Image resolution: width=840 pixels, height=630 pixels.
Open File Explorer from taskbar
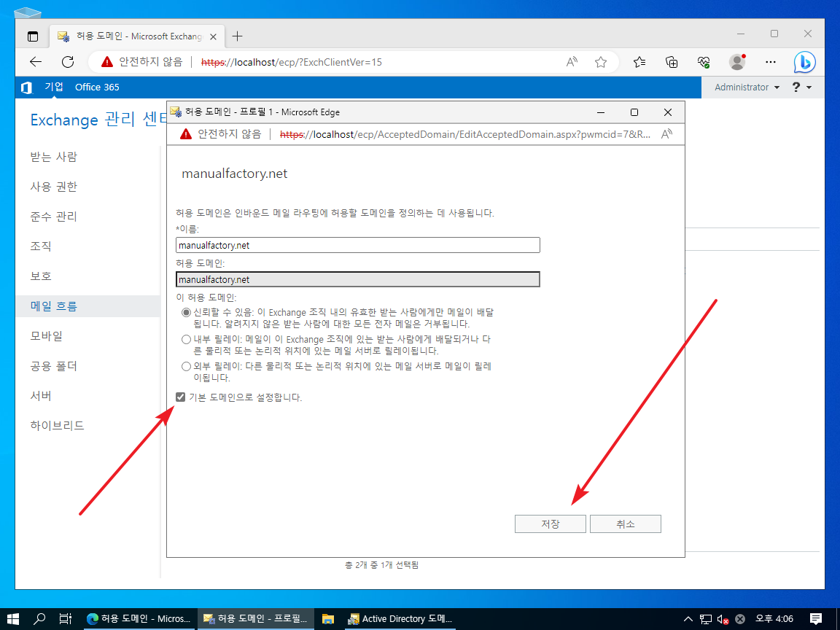pos(328,619)
